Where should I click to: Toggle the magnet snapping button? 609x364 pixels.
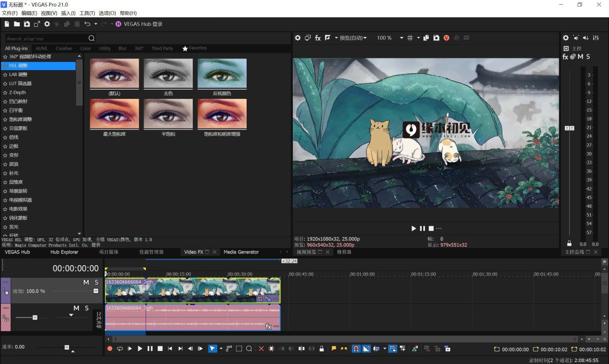[x=356, y=349]
